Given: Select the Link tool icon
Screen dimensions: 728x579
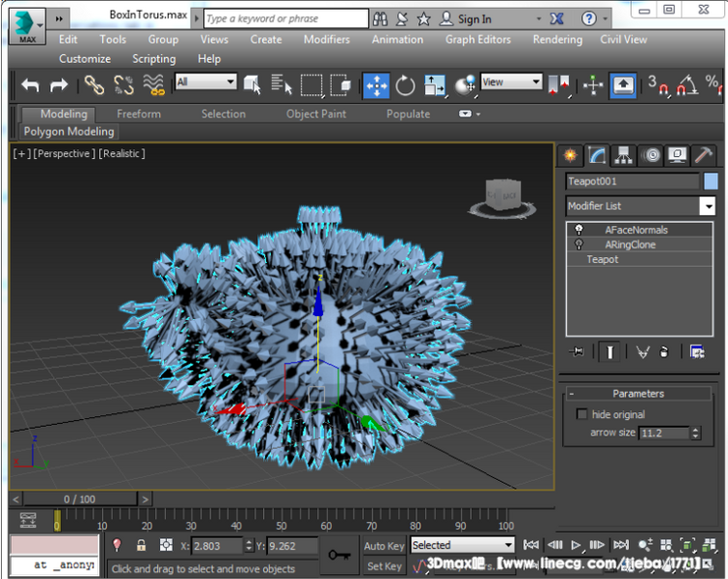Looking at the screenshot, I should click(94, 85).
